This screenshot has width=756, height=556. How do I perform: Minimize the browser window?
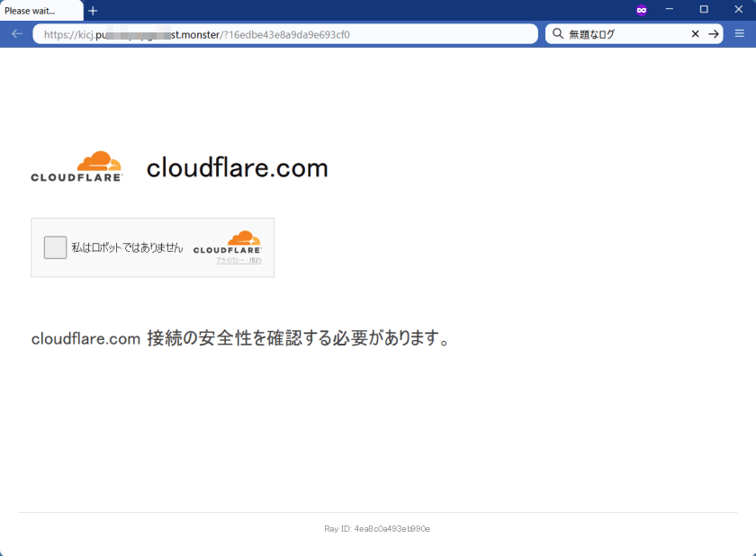pyautogui.click(x=670, y=9)
